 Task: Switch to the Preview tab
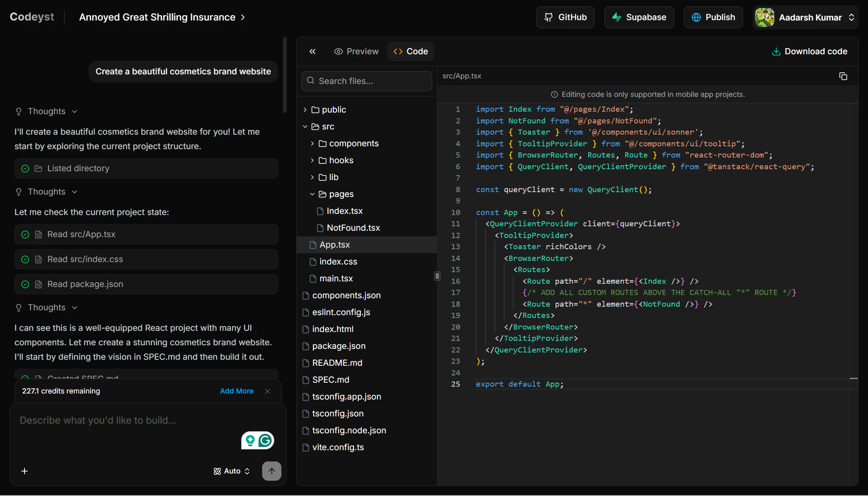(356, 51)
